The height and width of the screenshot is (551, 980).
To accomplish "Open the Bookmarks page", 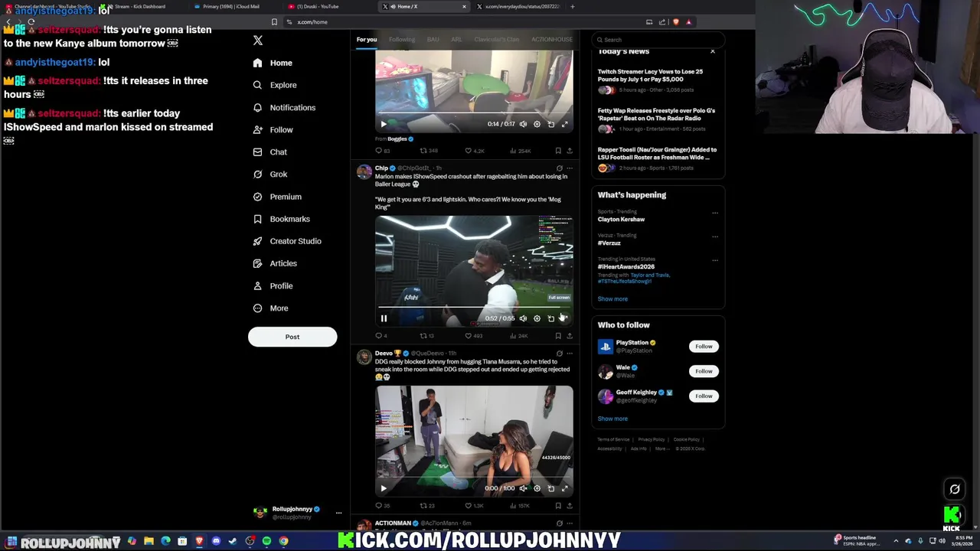I will pos(281,219).
